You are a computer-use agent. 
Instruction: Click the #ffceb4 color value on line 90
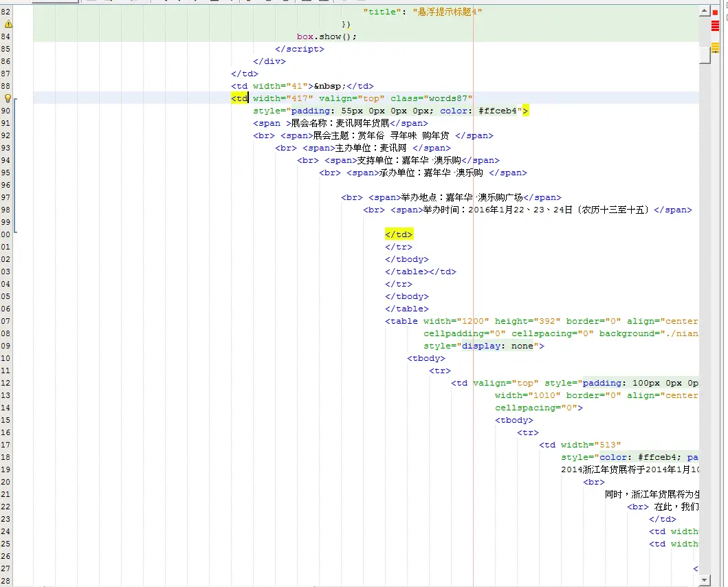[x=498, y=111]
